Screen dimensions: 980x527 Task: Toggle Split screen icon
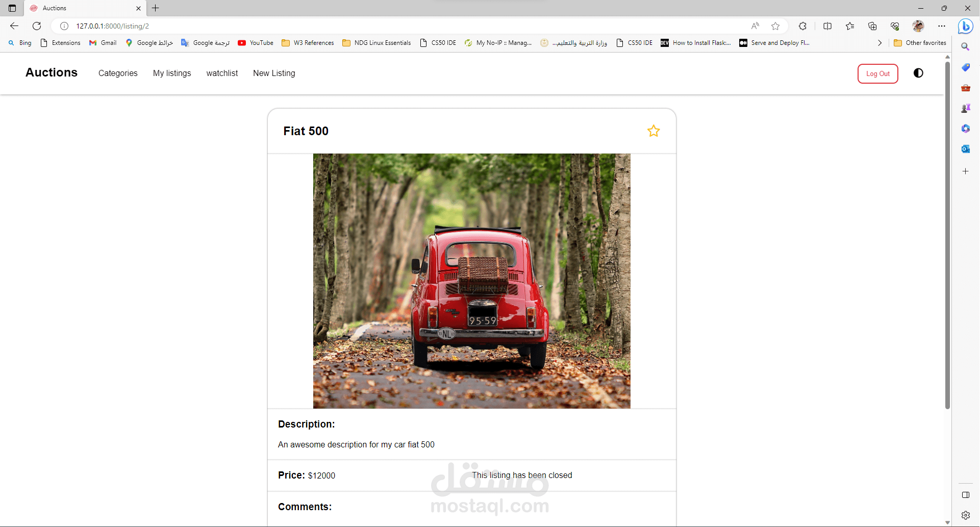click(827, 26)
